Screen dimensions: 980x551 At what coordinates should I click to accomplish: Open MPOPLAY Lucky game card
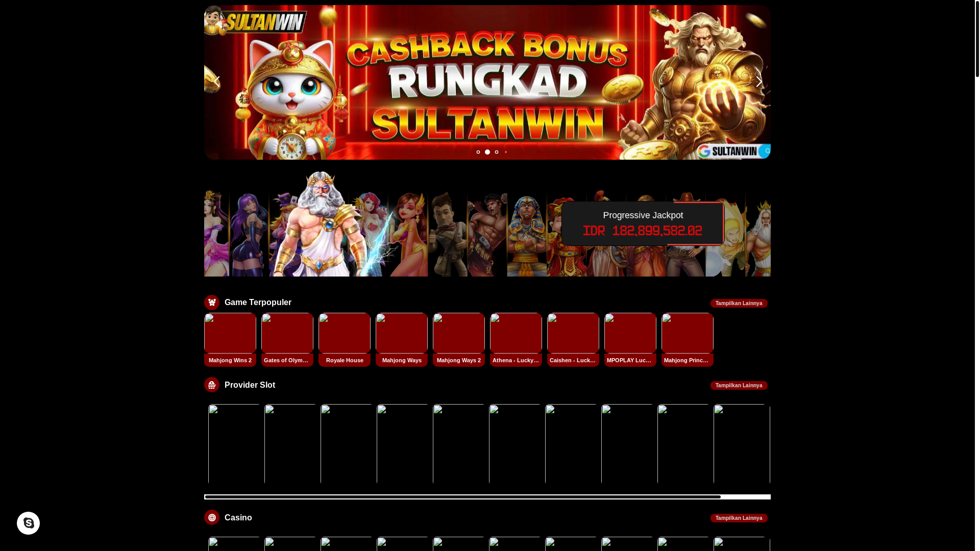click(630, 340)
